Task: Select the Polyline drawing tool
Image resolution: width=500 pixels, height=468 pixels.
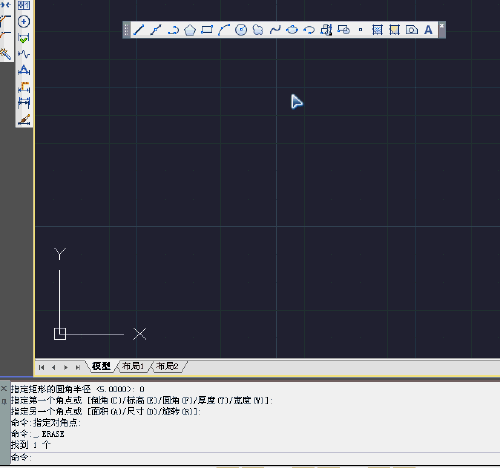Action: click(x=173, y=30)
